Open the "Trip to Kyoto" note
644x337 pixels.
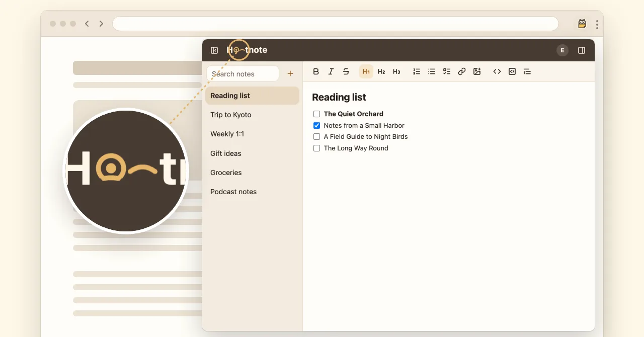[x=252, y=115]
